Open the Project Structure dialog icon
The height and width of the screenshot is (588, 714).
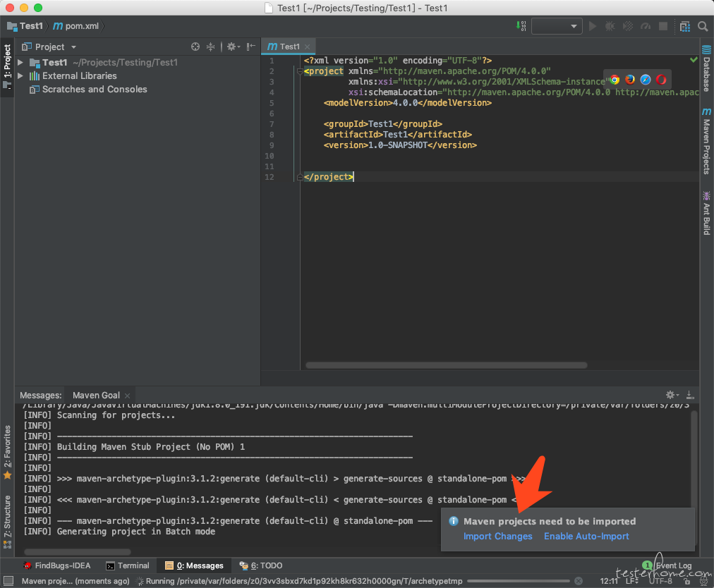pos(685,26)
